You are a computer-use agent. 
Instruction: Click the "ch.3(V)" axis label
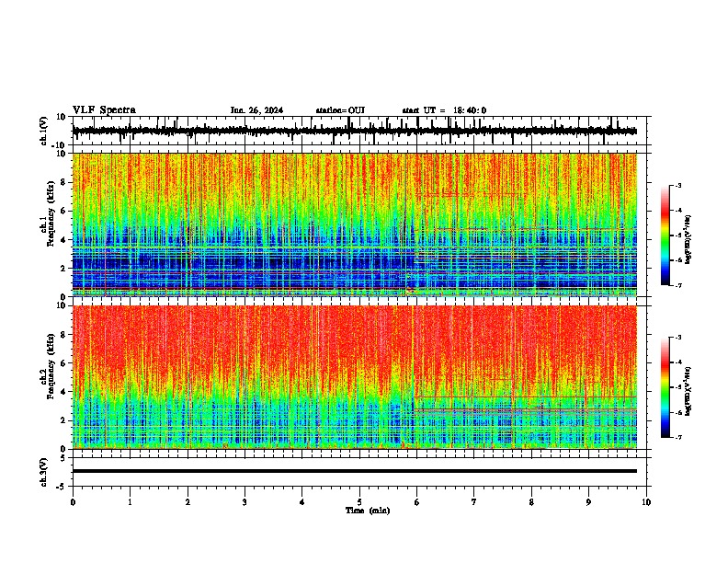44,473
